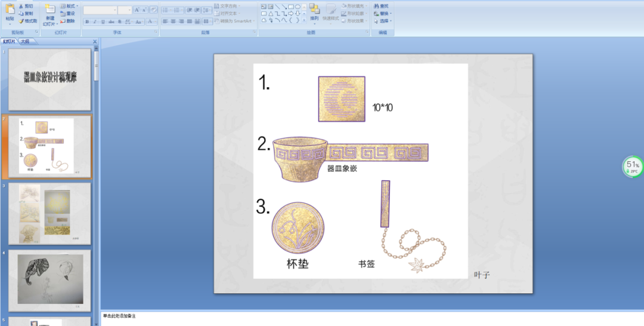
Task: Click Shape Effects (形状效果)
Action: click(354, 20)
